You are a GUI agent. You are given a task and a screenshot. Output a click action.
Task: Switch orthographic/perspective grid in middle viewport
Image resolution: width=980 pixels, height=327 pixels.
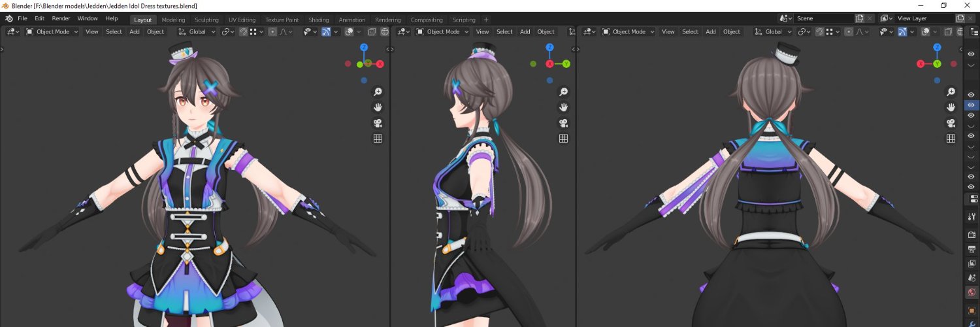[x=563, y=139]
